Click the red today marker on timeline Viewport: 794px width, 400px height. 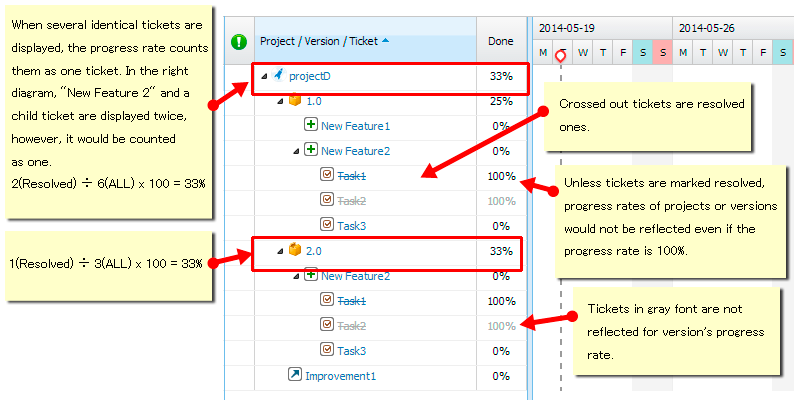pyautogui.click(x=561, y=55)
